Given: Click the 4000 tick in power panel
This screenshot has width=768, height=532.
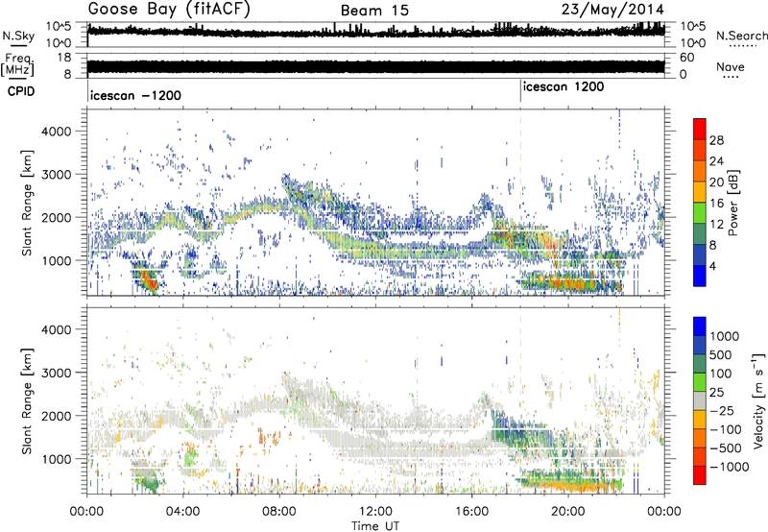Looking at the screenshot, I should pyautogui.click(x=57, y=132).
